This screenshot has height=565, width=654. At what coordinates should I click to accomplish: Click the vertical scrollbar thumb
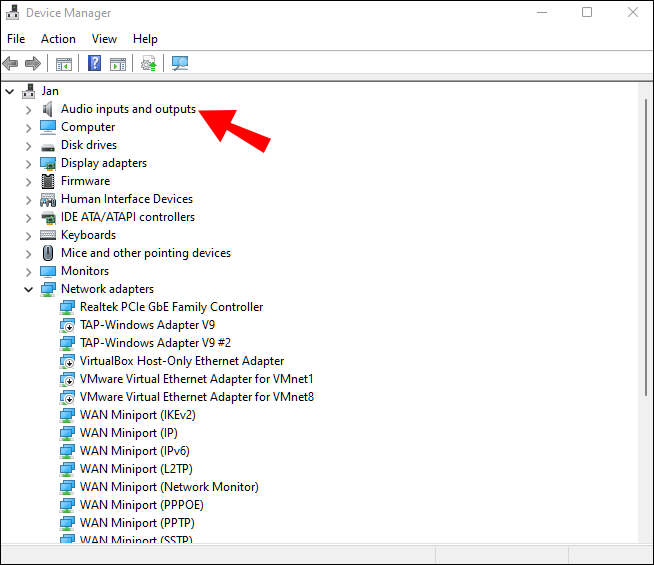coord(646,247)
